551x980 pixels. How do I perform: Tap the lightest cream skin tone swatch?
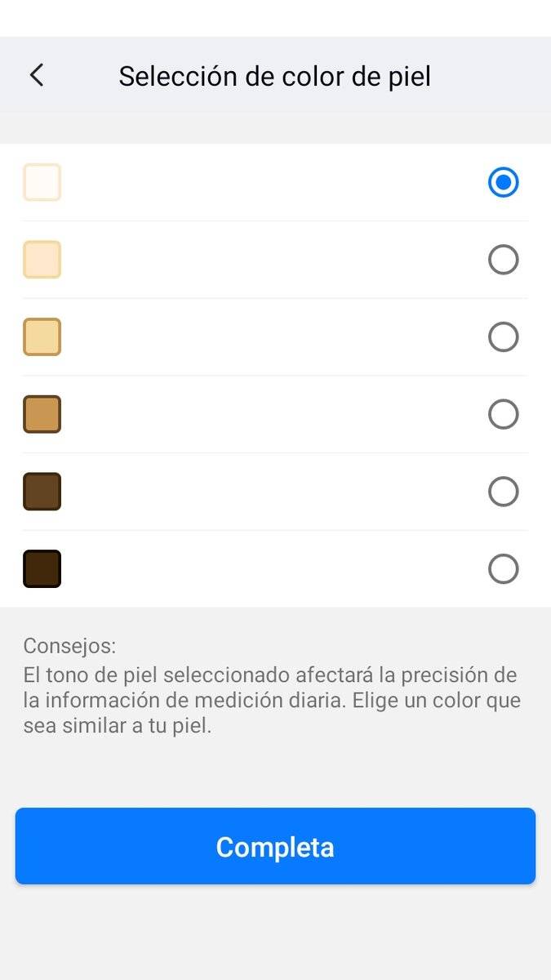coord(42,182)
